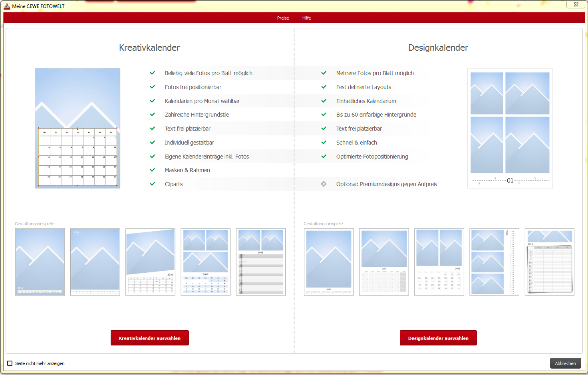Pick Designkalender example with two side-by-side photos
The height and width of the screenshot is (375, 588).
tap(439, 262)
